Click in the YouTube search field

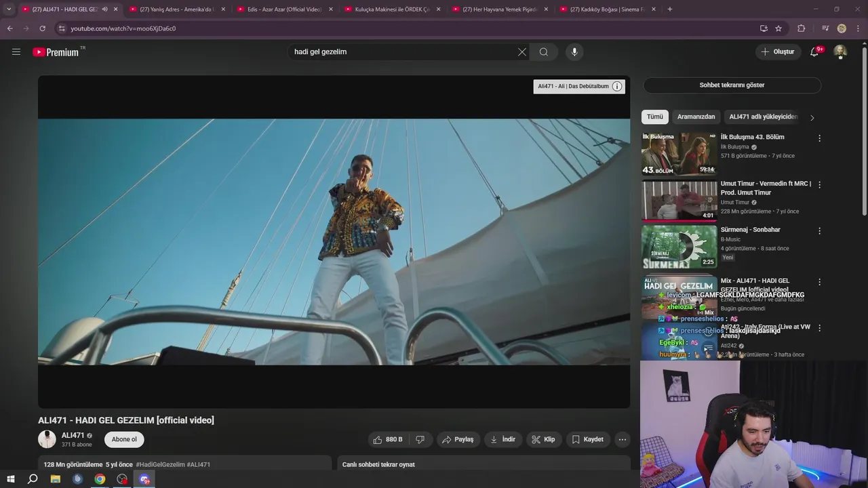[x=403, y=52]
